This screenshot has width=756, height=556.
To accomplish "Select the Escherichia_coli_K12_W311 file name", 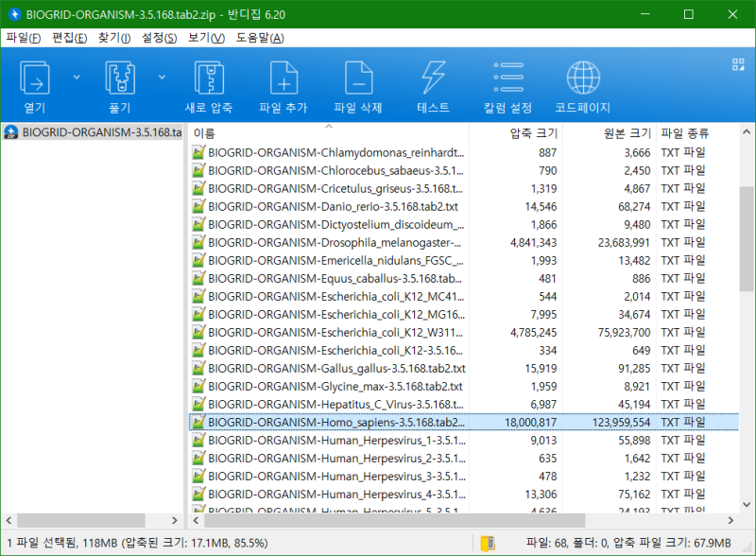I will pos(335,333).
